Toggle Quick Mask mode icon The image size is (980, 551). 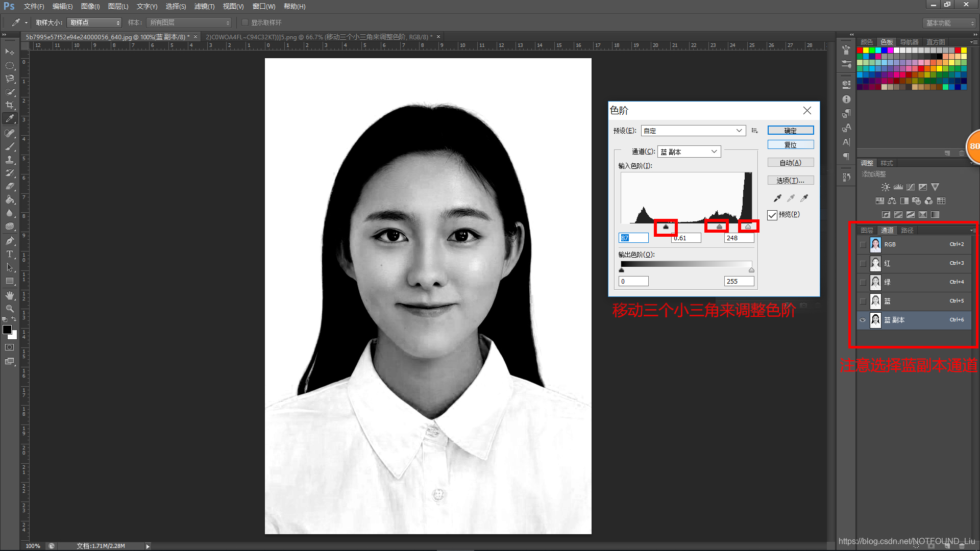(10, 347)
